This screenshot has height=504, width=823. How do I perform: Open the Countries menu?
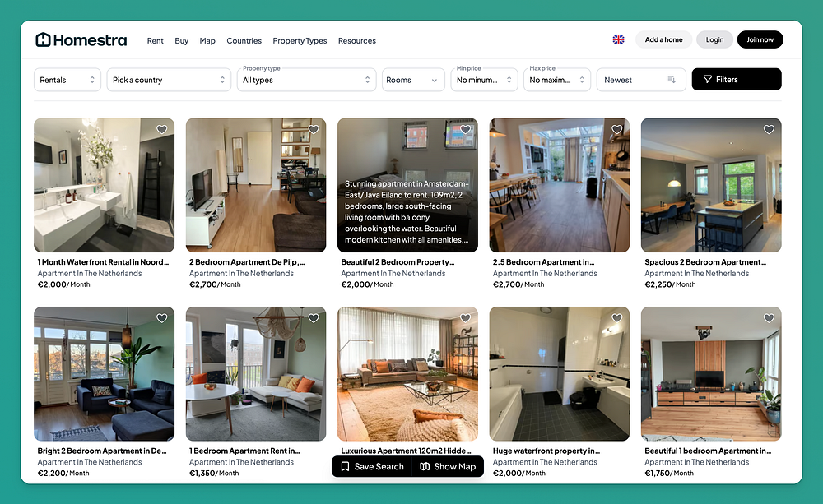244,41
